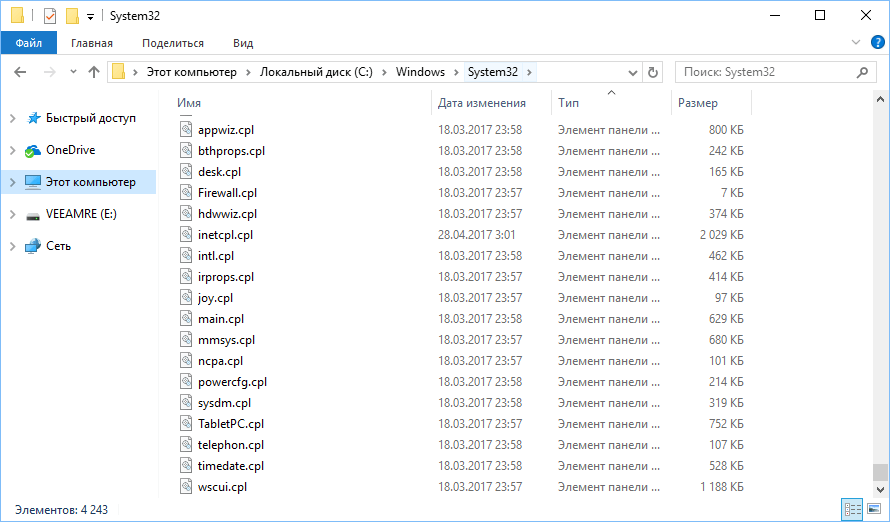This screenshot has width=890, height=522.
Task: Select the ncpa.cpl file name
Action: click(220, 361)
